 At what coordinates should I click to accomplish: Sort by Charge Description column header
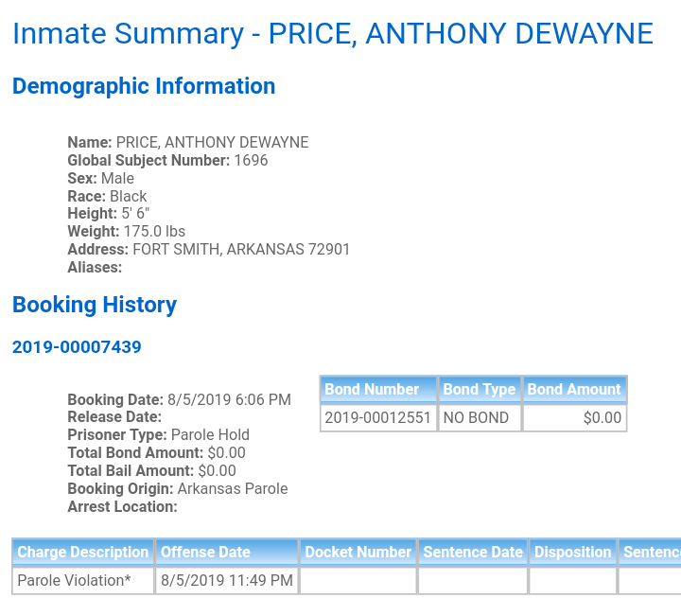(83, 552)
